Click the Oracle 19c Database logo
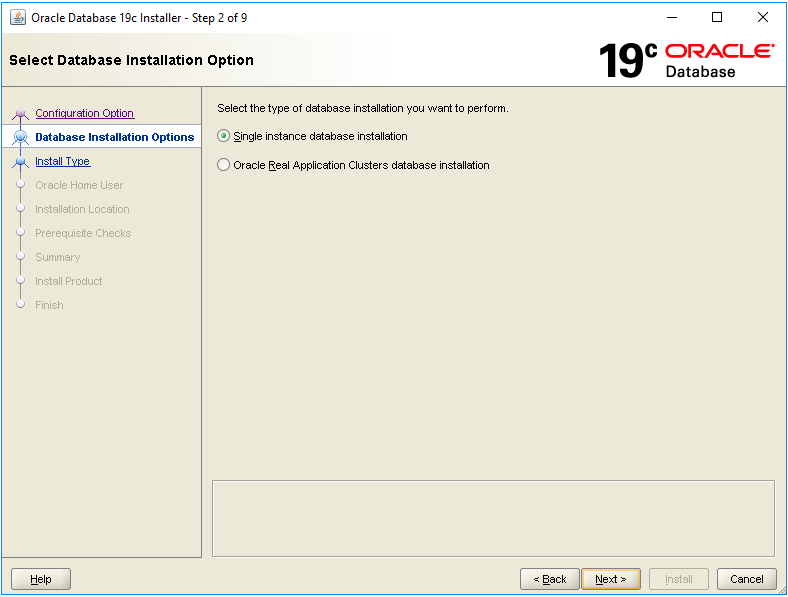 tap(686, 60)
